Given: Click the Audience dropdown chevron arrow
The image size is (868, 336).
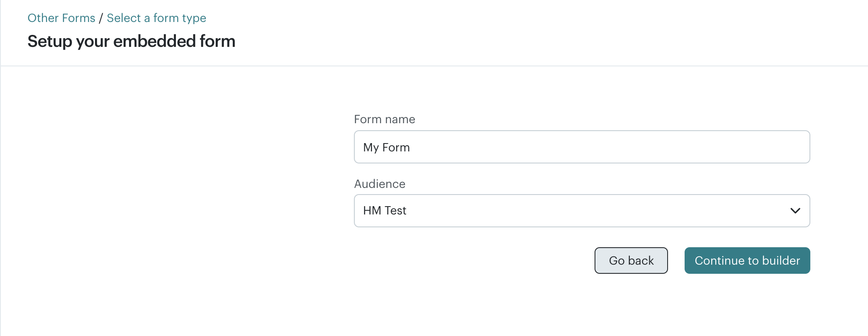Looking at the screenshot, I should pyautogui.click(x=795, y=211).
